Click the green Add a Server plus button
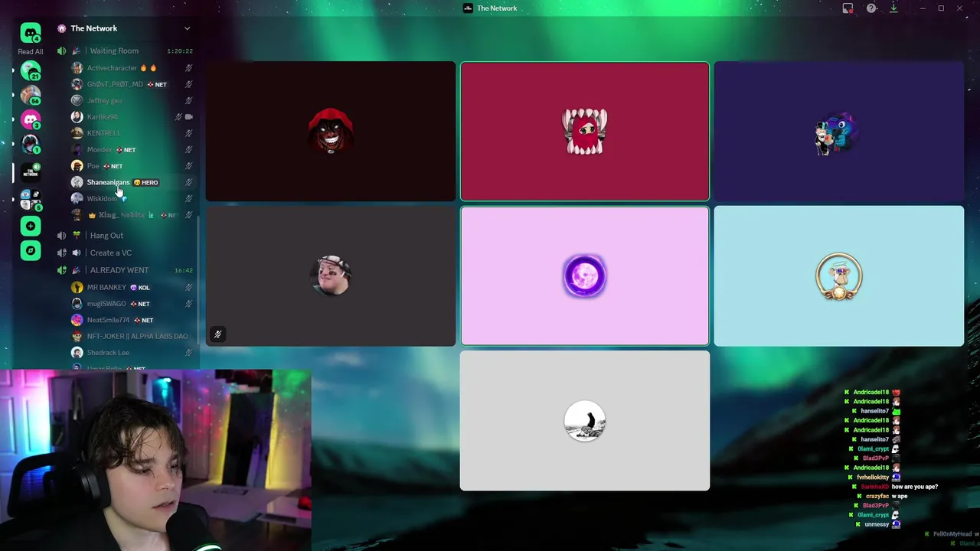 tap(31, 226)
